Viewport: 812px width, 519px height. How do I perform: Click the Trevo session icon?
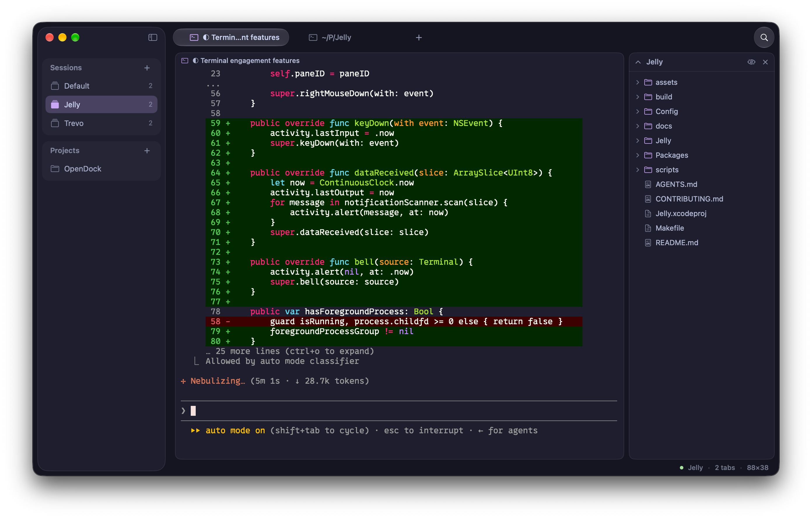[x=55, y=123]
